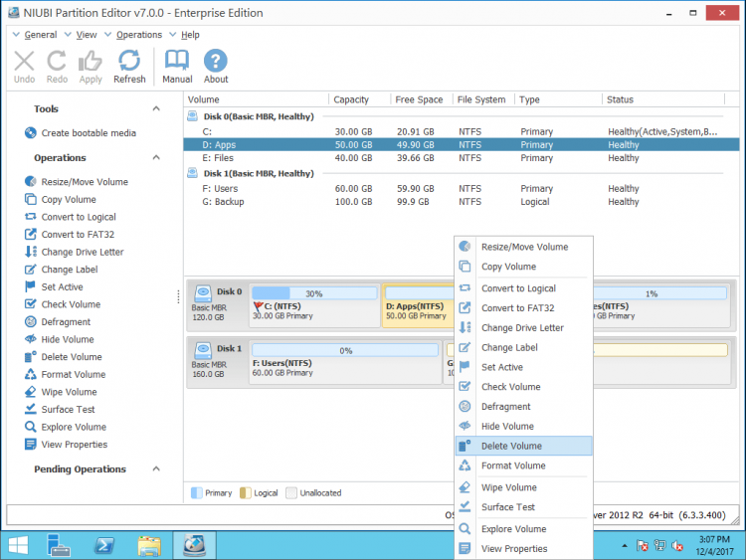Choose View Properties in context menu

524,549
